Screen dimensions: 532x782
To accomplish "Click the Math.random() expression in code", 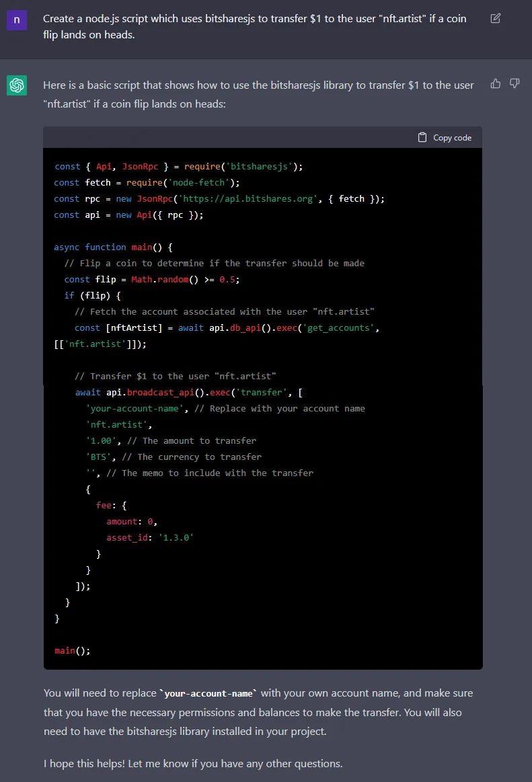I will (165, 279).
